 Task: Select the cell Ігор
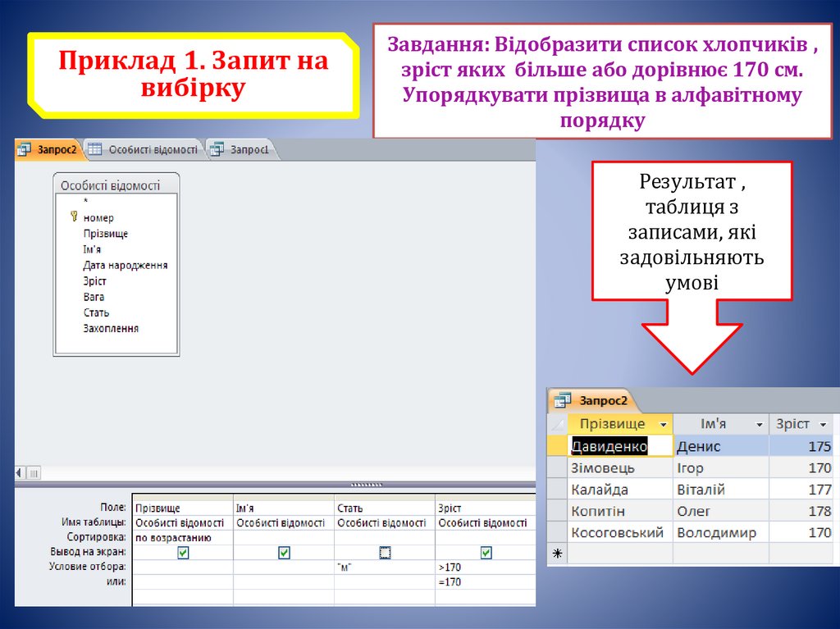tap(721, 467)
